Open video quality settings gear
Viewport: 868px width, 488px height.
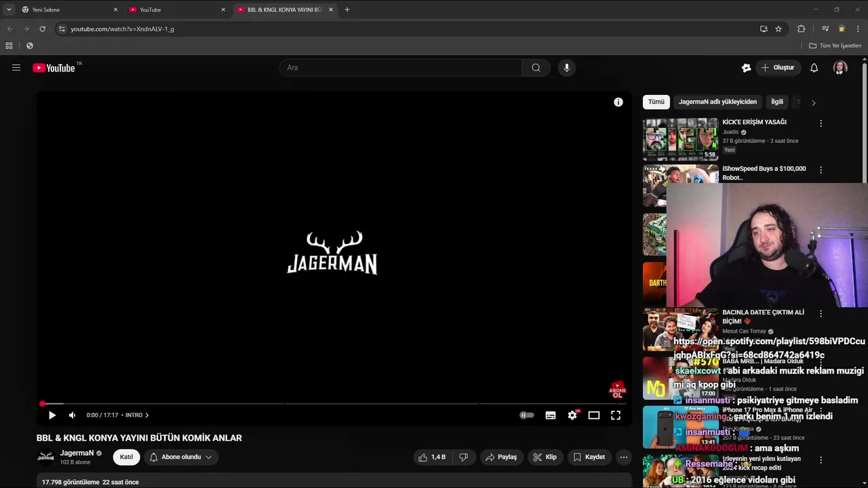(x=572, y=415)
